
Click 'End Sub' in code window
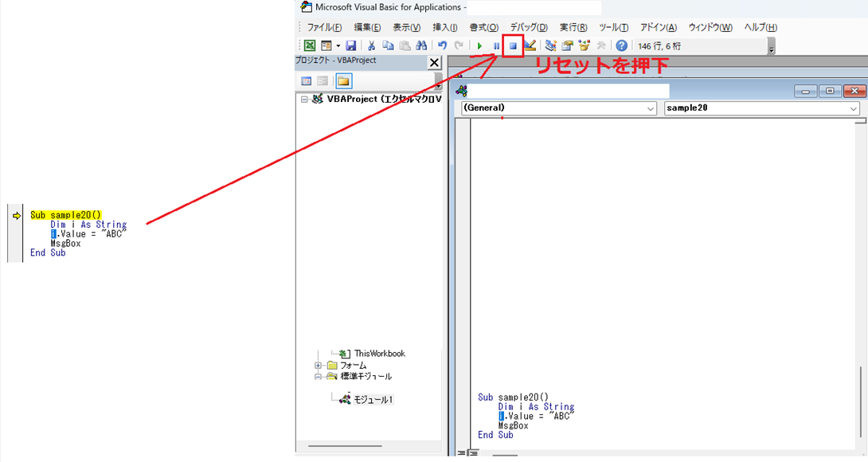[495, 435]
